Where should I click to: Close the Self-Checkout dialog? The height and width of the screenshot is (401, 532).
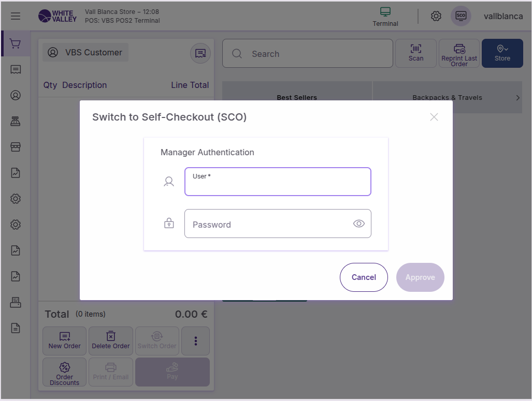click(434, 117)
